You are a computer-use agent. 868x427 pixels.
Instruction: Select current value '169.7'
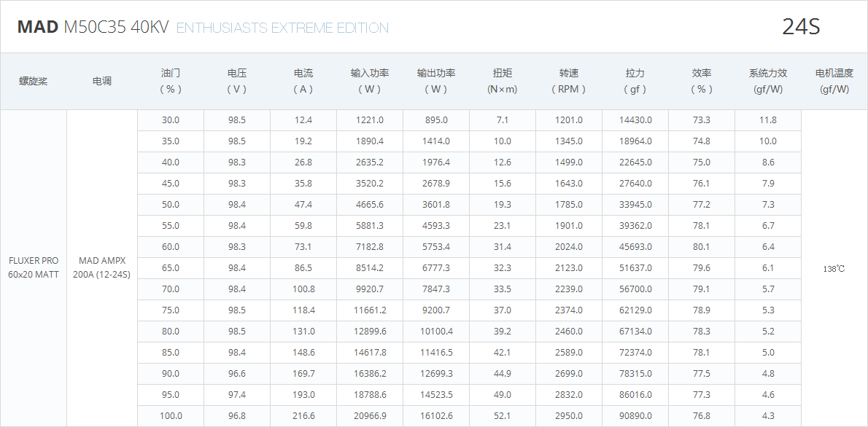pyautogui.click(x=303, y=373)
